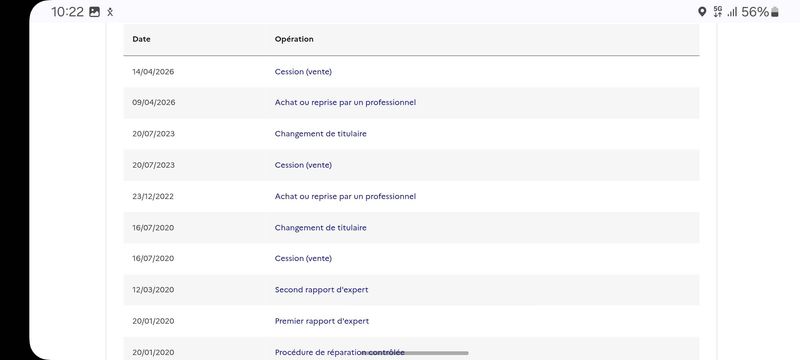Viewport: 800px width, 360px height.
Task: Open Procédure de réparation contrôlée entry
Action: coord(339,352)
